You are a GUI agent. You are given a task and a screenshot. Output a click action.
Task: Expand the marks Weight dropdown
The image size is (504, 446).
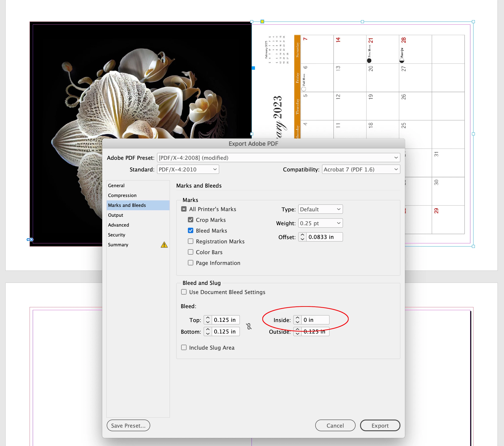[320, 223]
